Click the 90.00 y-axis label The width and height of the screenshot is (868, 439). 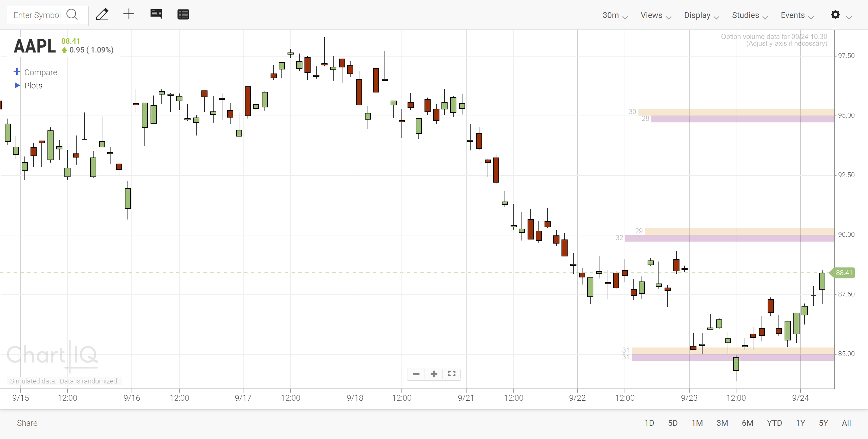click(846, 235)
